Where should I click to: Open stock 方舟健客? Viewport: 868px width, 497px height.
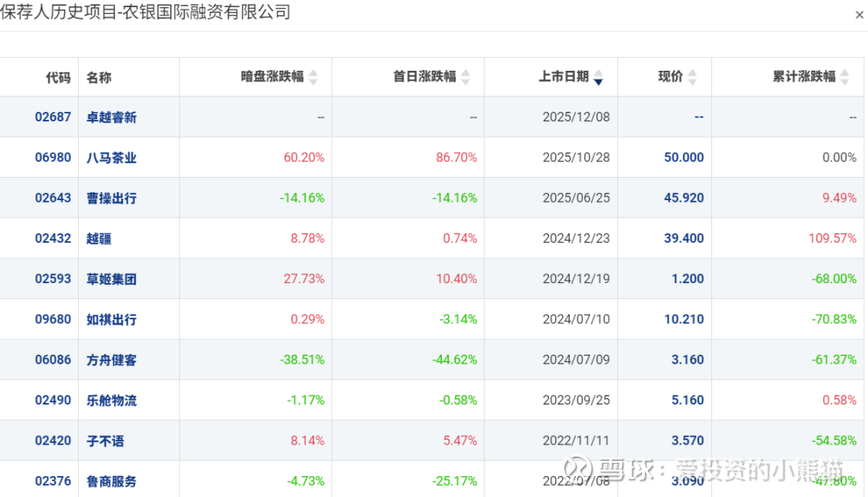point(111,360)
